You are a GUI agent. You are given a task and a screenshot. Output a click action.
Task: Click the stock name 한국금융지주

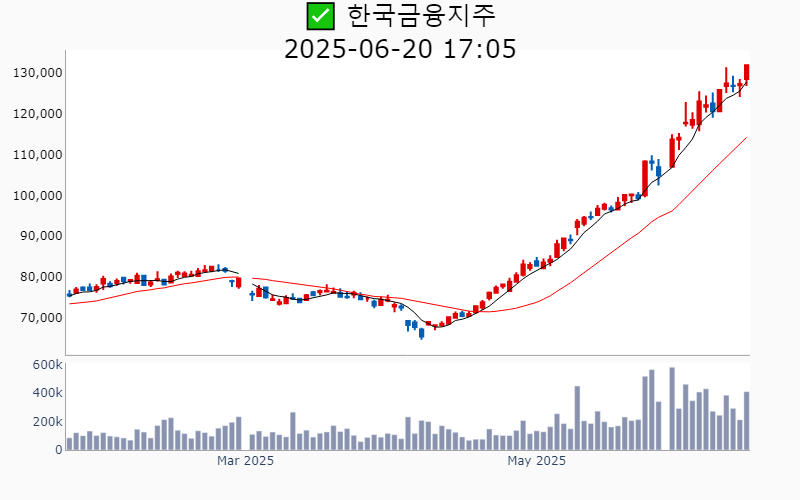[x=421, y=16]
